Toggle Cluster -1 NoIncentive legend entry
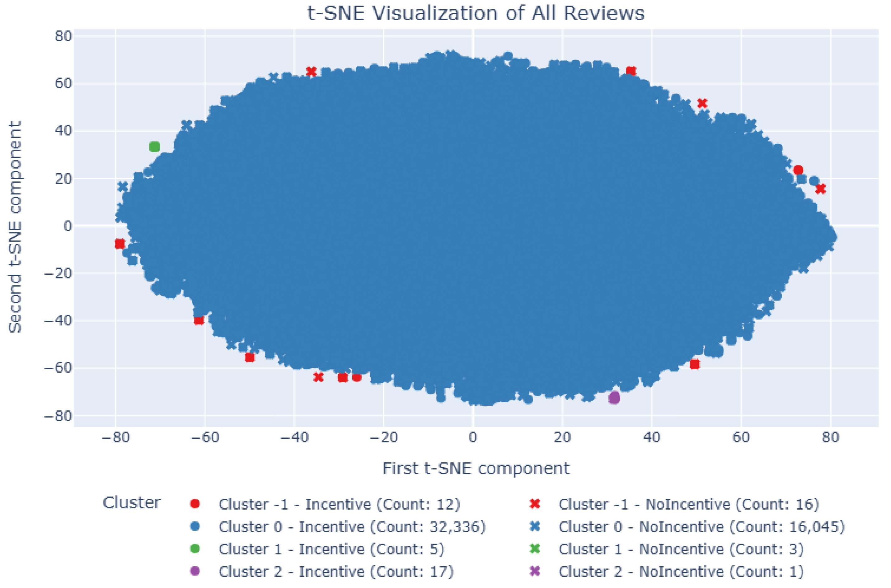This screenshot has height=588, width=891. coord(688,504)
